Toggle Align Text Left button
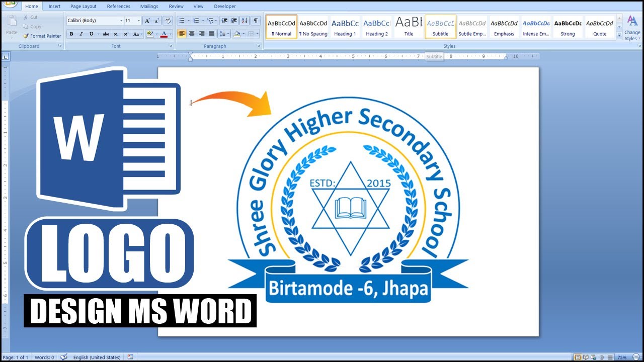 click(182, 34)
